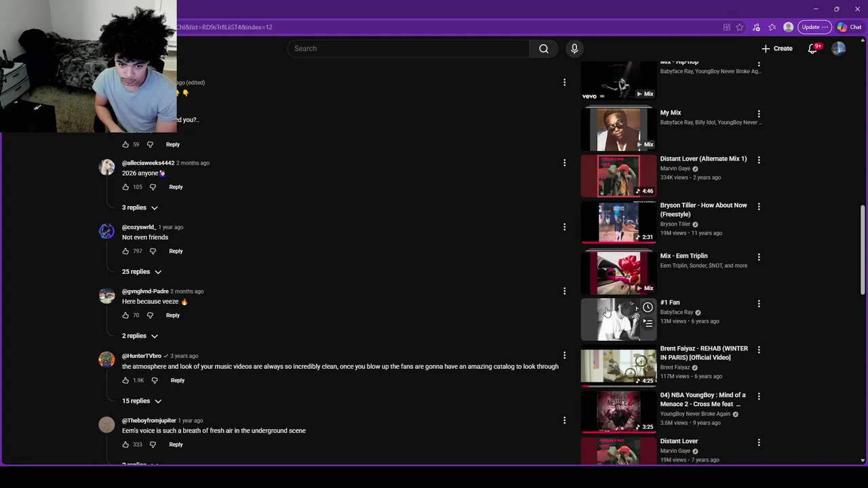This screenshot has width=868, height=488.
Task: Add #1 Fan to Watch later
Action: 648,308
